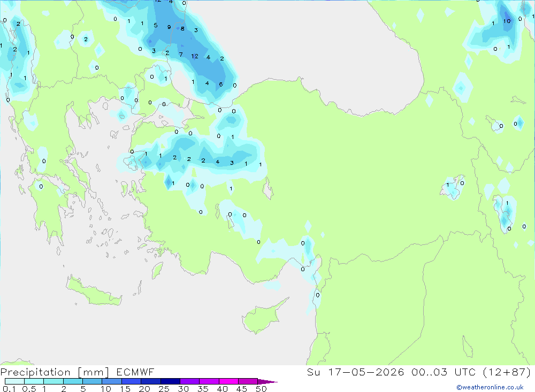Click the legend label '50'
This screenshot has width=535, height=392.
(261, 389)
